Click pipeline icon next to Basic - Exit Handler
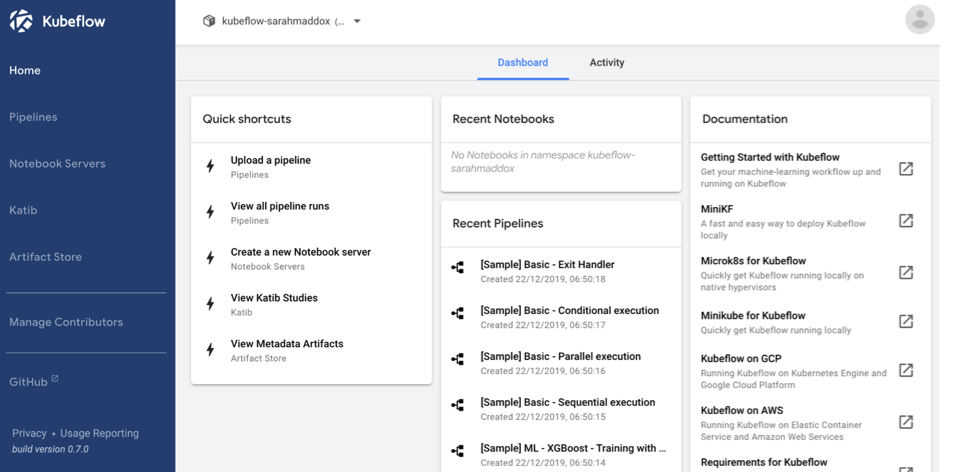The image size is (975, 472). pyautogui.click(x=458, y=268)
